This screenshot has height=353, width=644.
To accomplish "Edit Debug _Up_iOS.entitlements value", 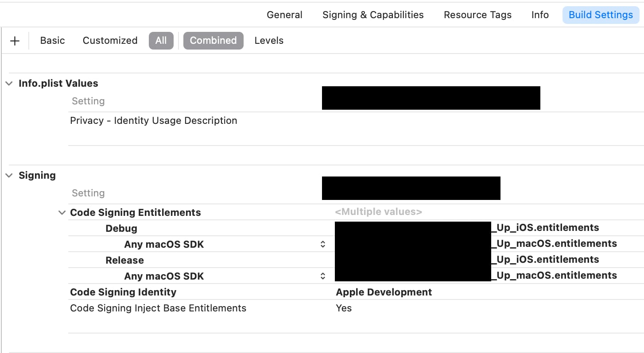I will 546,228.
